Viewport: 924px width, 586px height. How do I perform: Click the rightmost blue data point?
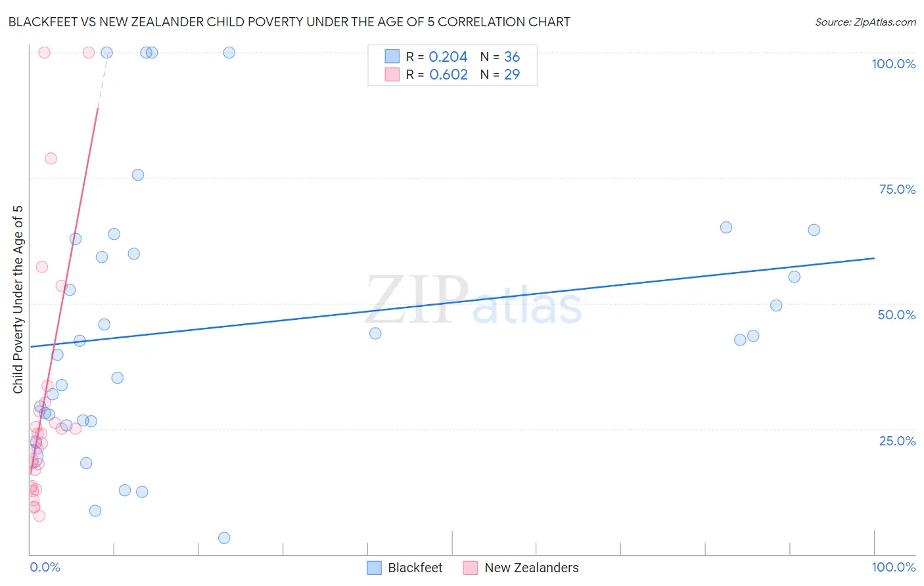tap(814, 230)
